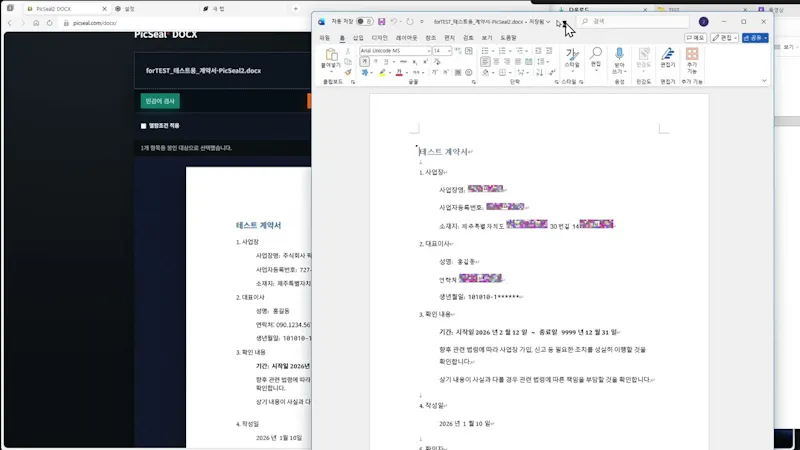Open underline style dropdown arrow

[394, 62]
